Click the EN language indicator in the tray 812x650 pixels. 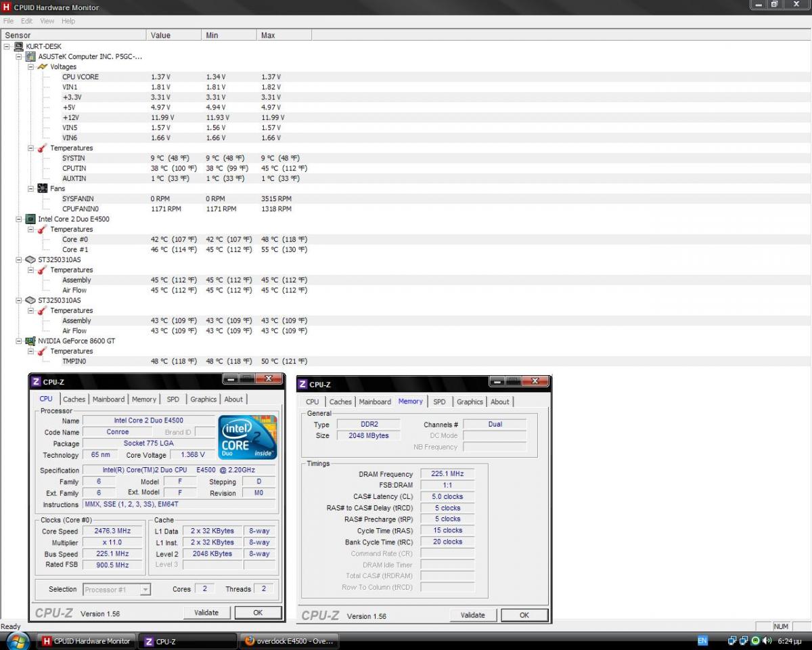coord(702,641)
